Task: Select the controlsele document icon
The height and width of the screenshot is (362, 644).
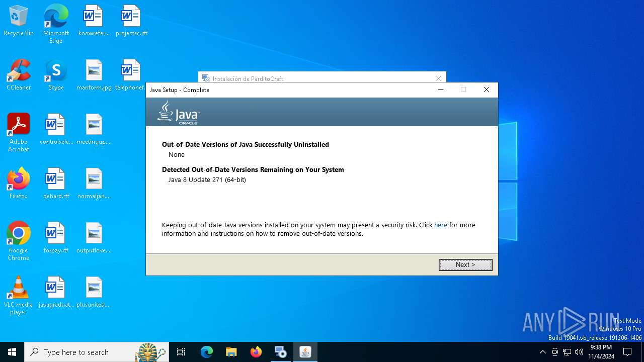Action: pyautogui.click(x=56, y=129)
